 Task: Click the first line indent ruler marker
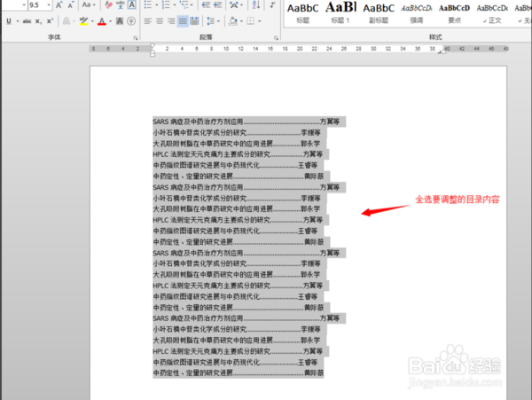tap(153, 46)
